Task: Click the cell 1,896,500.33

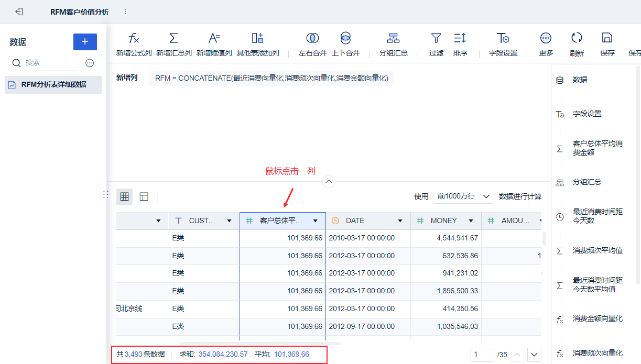Action: click(447, 291)
